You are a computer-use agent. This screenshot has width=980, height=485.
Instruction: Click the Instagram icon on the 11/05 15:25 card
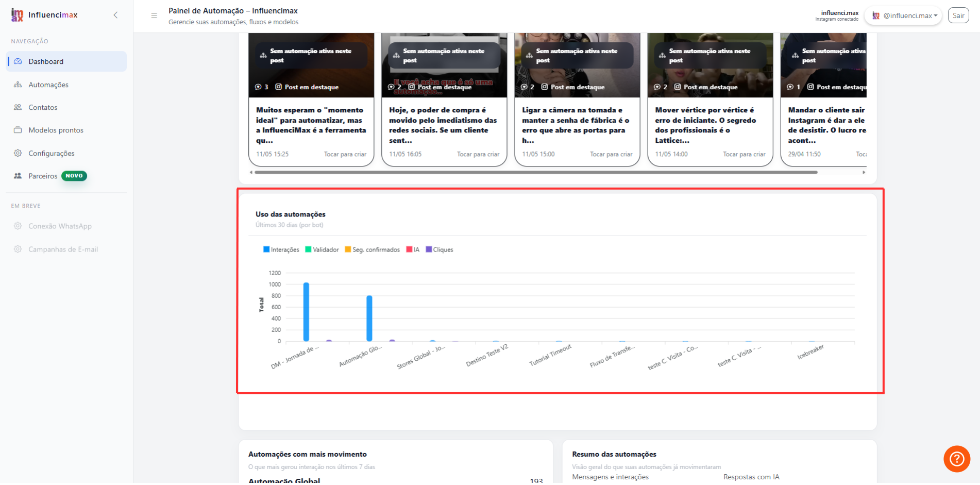[x=279, y=87]
